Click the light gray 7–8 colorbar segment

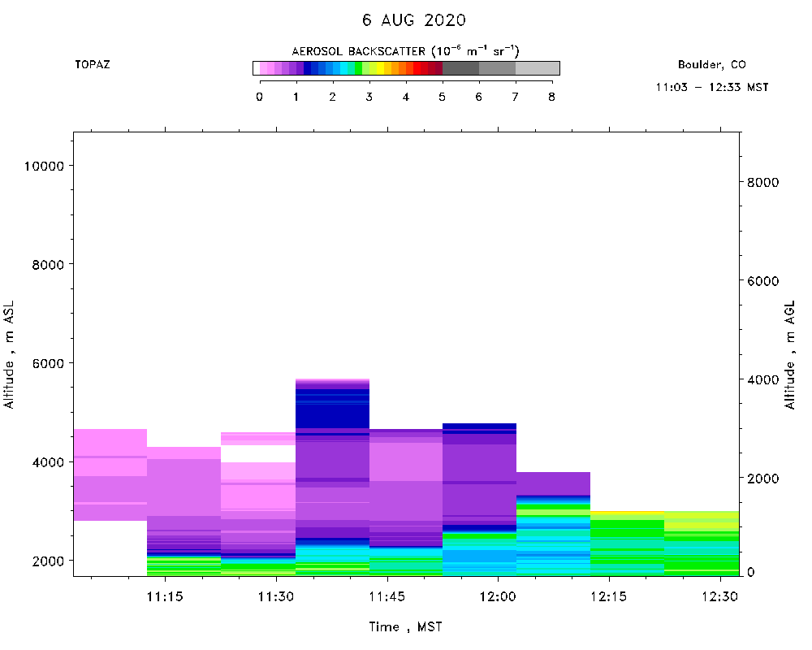click(538, 68)
